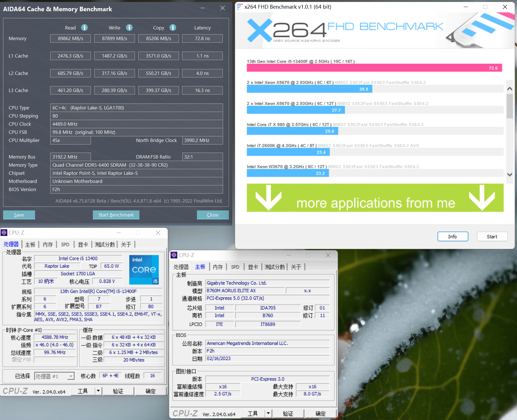Click the Start button in x264 benchmark
Image resolution: width=517 pixels, height=420 pixels.
(x=492, y=237)
